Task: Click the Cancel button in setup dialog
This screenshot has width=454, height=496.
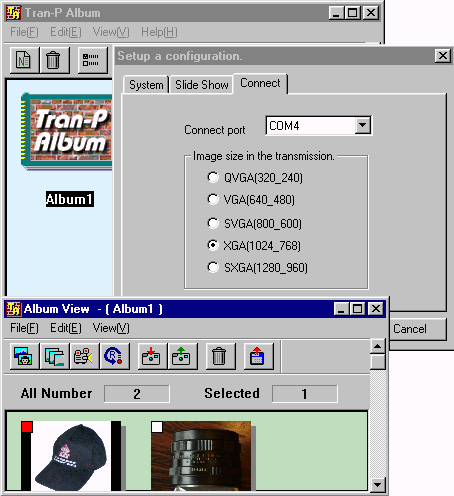Action: [418, 329]
